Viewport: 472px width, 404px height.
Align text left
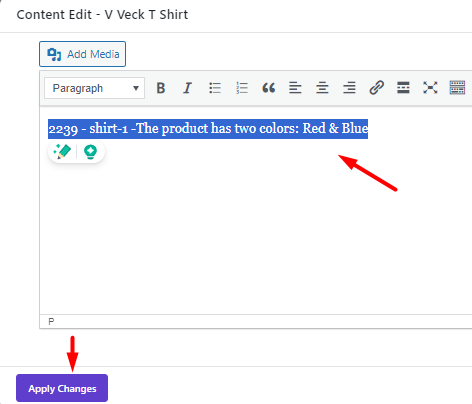point(295,88)
